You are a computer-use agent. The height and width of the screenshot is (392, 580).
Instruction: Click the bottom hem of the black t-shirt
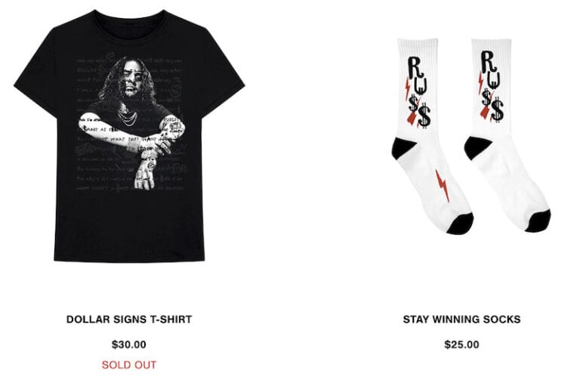129,258
